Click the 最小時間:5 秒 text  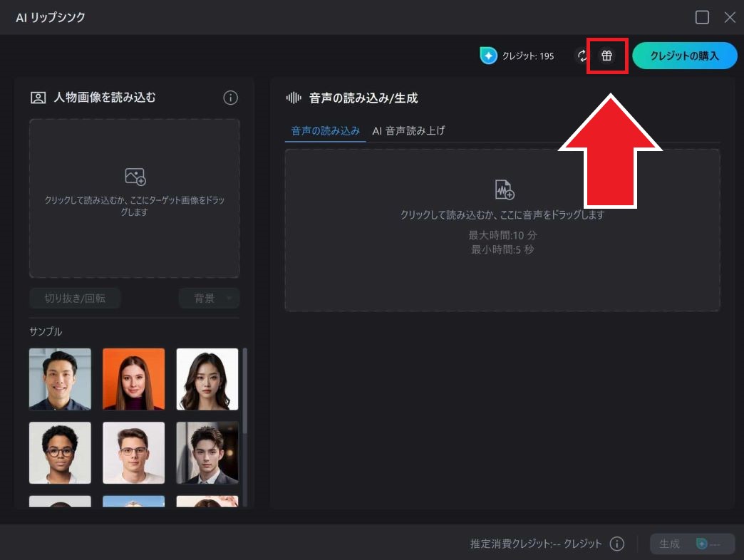(x=502, y=249)
